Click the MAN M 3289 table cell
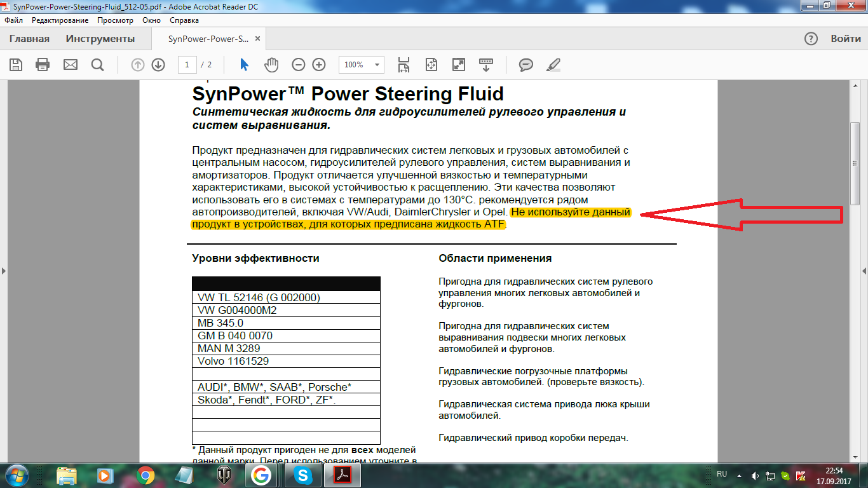 [x=286, y=348]
